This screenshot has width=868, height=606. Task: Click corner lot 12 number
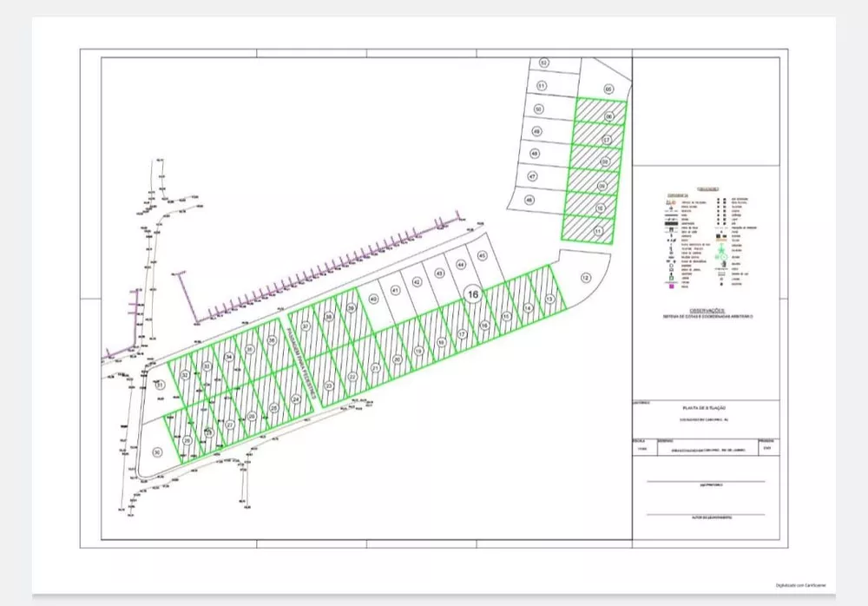click(586, 278)
